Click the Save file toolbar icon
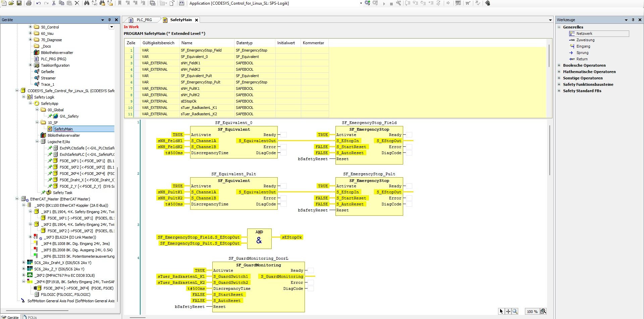 point(19,3)
